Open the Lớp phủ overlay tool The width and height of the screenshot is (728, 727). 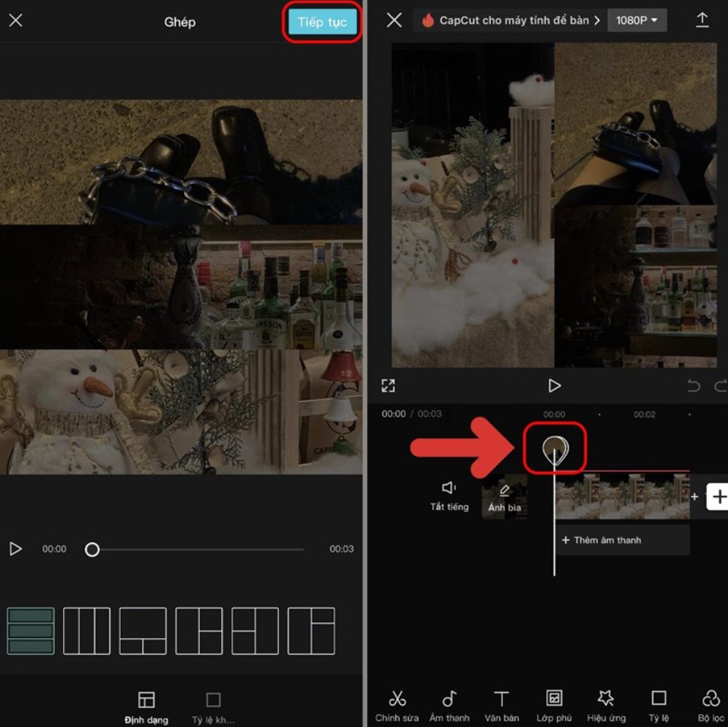coord(554,706)
